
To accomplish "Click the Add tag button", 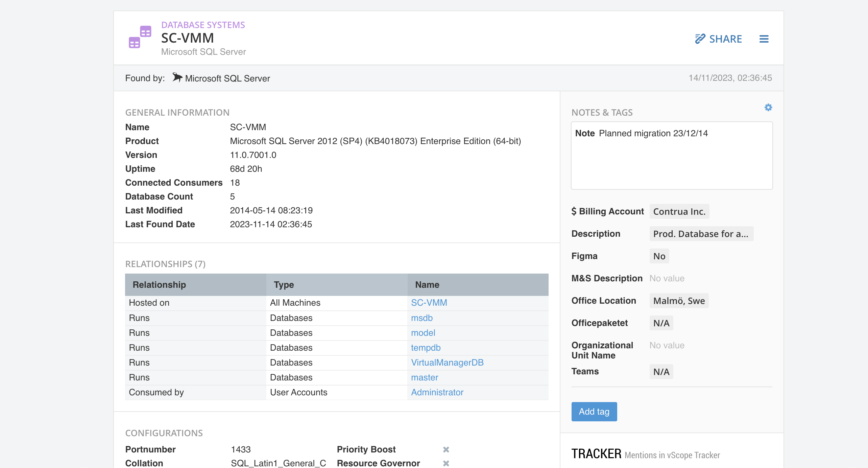I will point(594,412).
